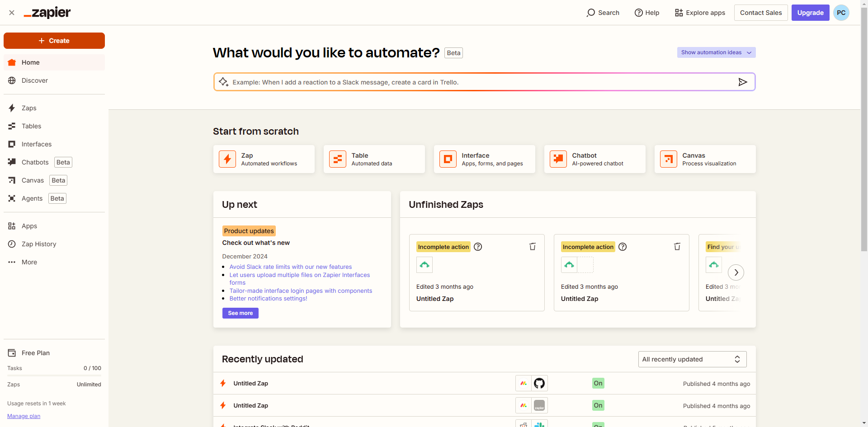
Task: Open the Table automated data card icon
Action: 338,159
